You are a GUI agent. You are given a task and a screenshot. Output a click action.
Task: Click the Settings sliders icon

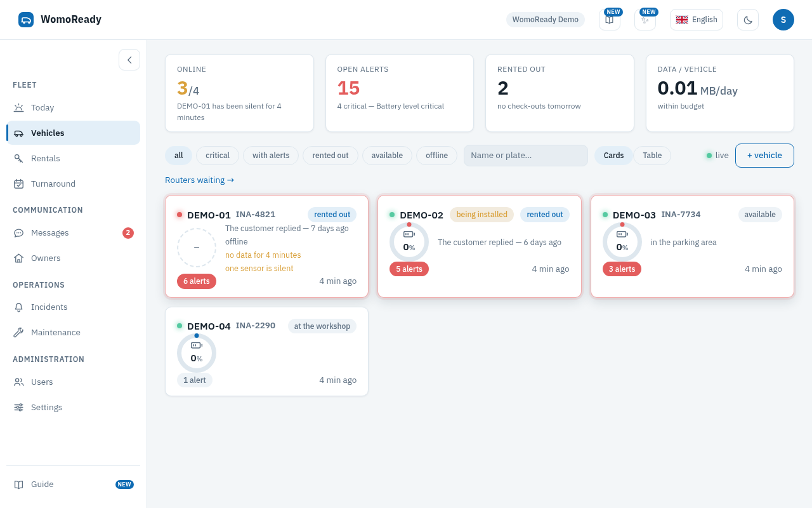coord(18,408)
